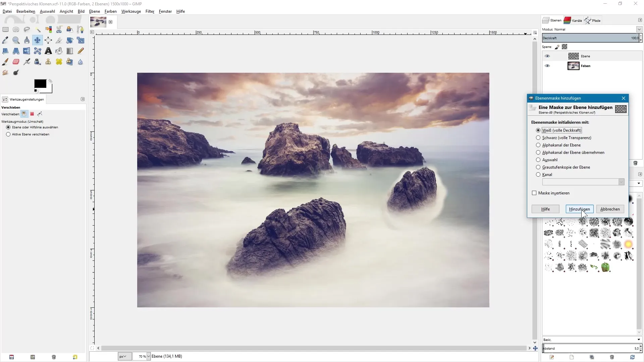Screen dimensions: 644x362
Task: Open Werkzeugeinstellungen panel menu arrow
Action: pyautogui.click(x=83, y=99)
